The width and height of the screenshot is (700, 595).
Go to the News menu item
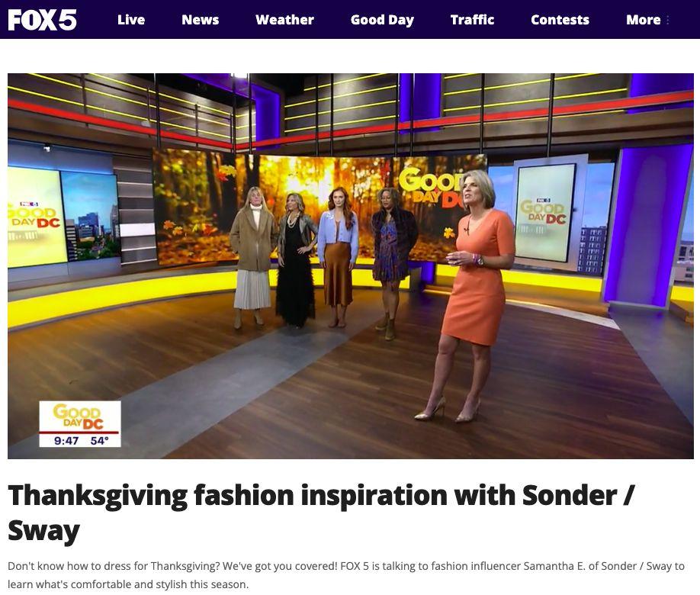pyautogui.click(x=200, y=20)
